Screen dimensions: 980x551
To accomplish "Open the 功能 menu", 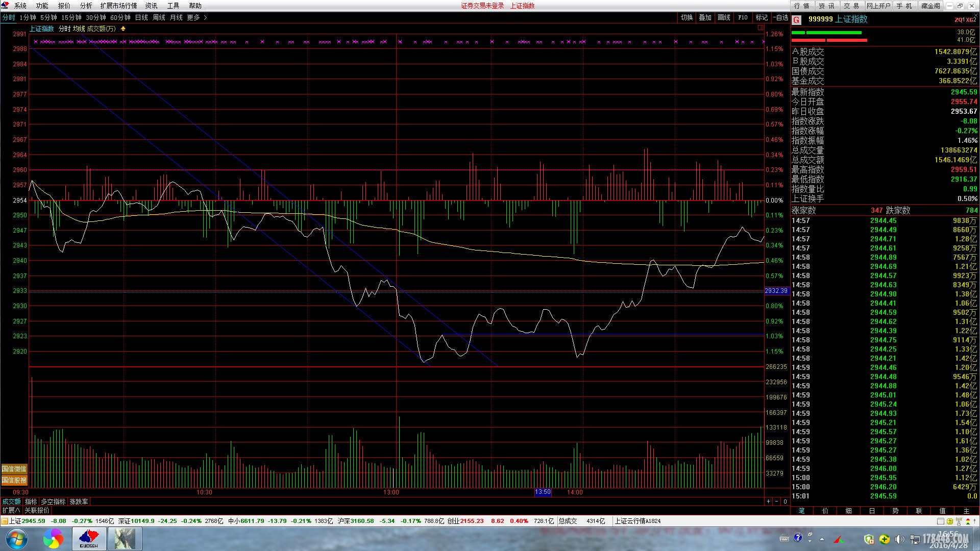I will coord(42,6).
